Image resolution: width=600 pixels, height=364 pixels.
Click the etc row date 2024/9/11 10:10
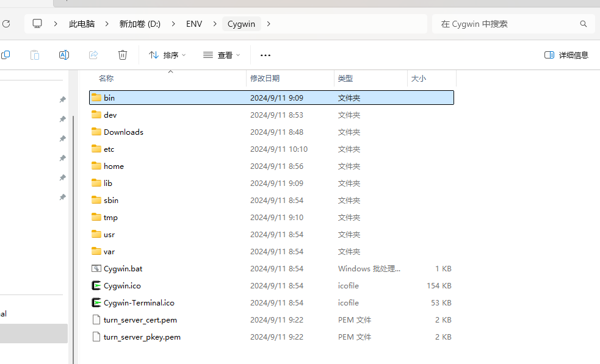click(x=279, y=149)
